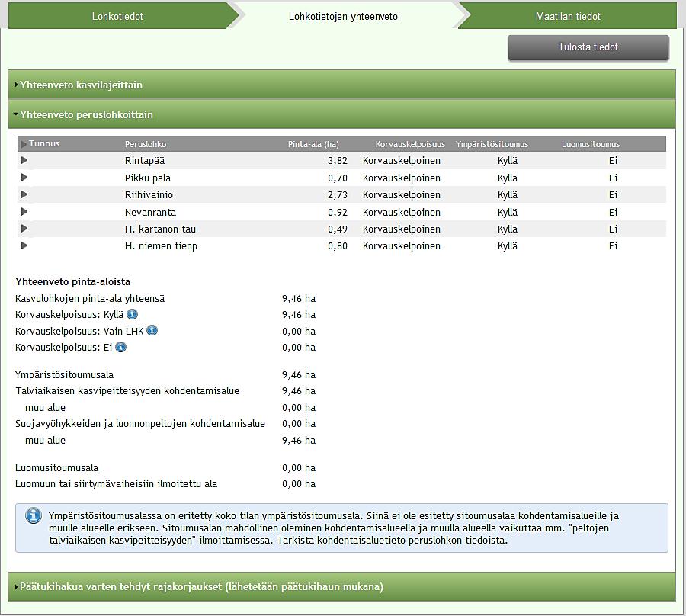The height and width of the screenshot is (616, 686).
Task: Click Korvauskelpoinen in the Rintapää row
Action: tap(402, 161)
